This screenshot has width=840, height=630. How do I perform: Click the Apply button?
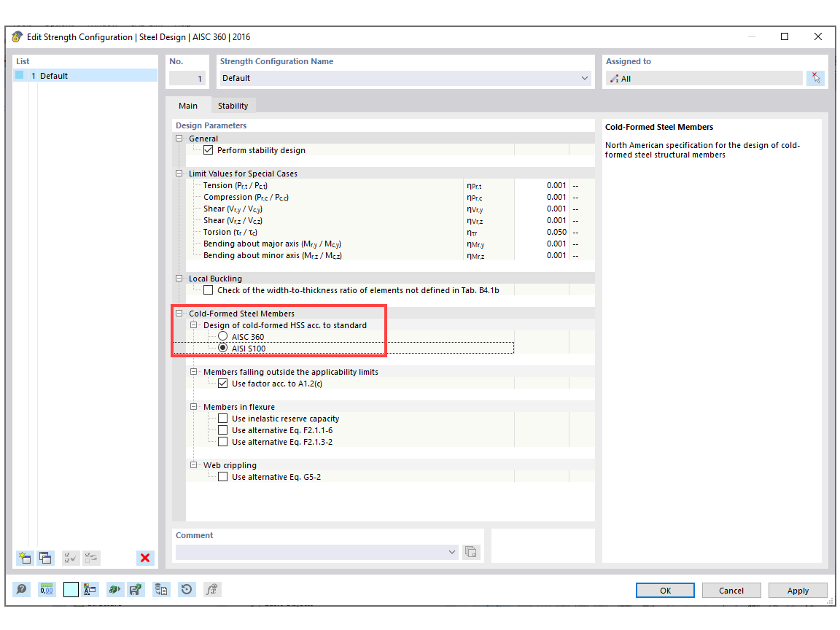point(798,591)
